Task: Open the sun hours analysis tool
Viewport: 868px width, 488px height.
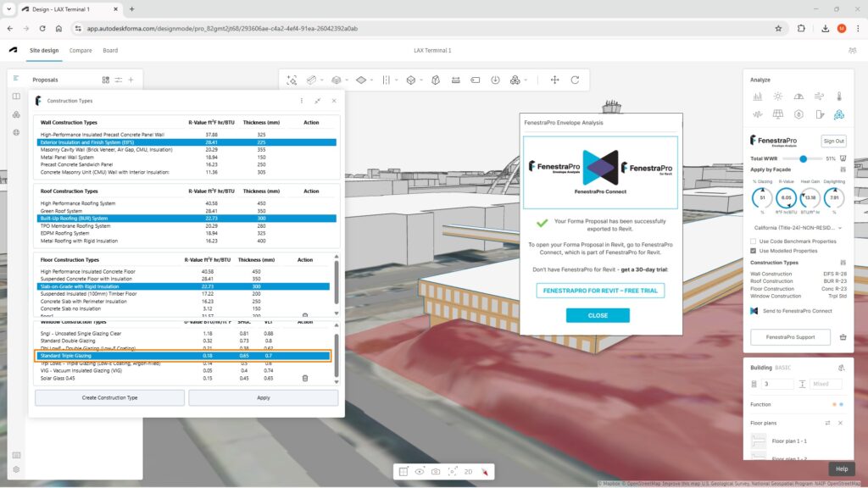Action: [x=777, y=97]
